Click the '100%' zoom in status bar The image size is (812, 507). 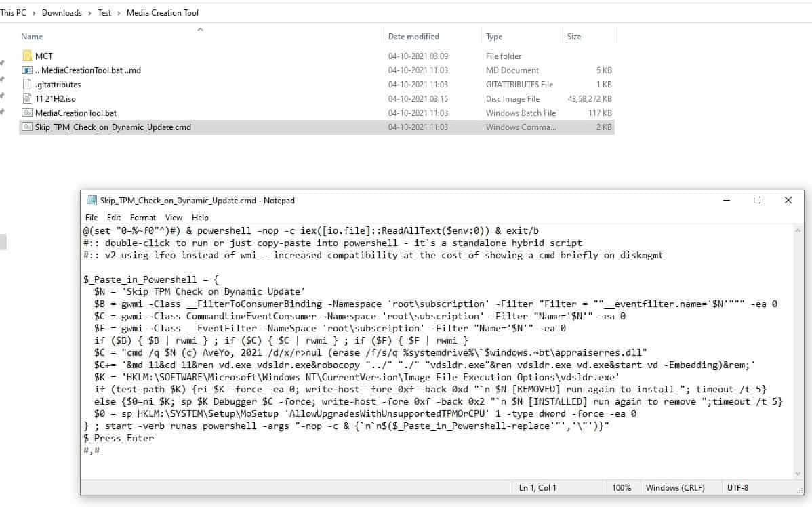pyautogui.click(x=622, y=488)
